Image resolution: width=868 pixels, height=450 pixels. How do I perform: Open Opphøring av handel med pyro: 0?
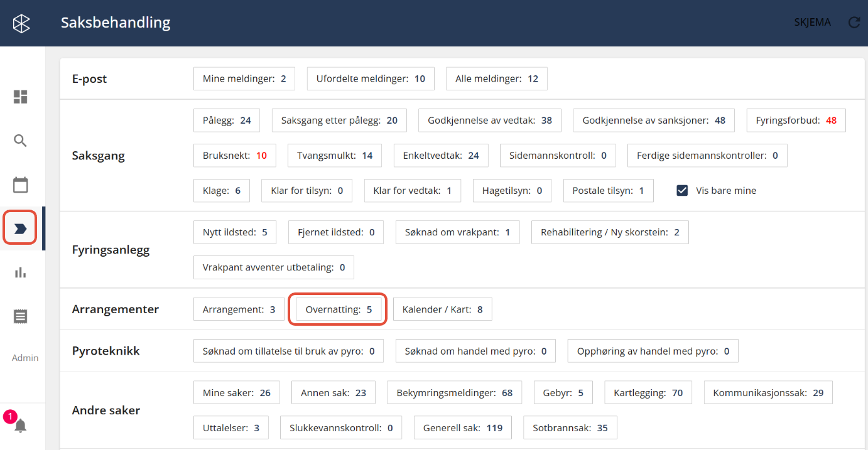point(653,351)
